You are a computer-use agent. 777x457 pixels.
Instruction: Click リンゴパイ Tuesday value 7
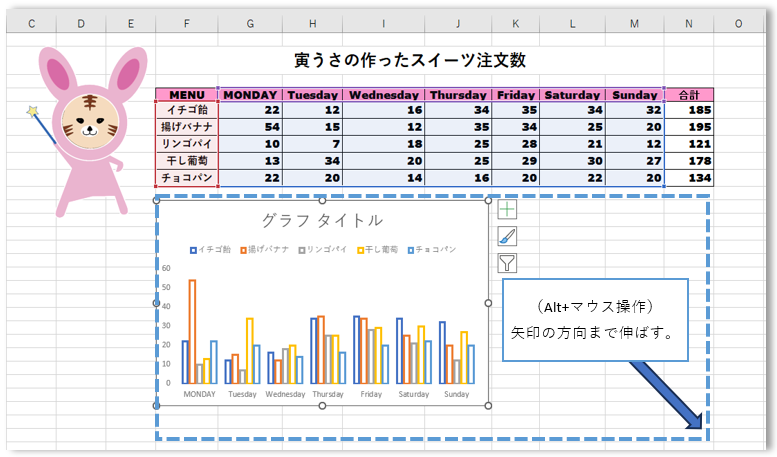click(x=313, y=144)
